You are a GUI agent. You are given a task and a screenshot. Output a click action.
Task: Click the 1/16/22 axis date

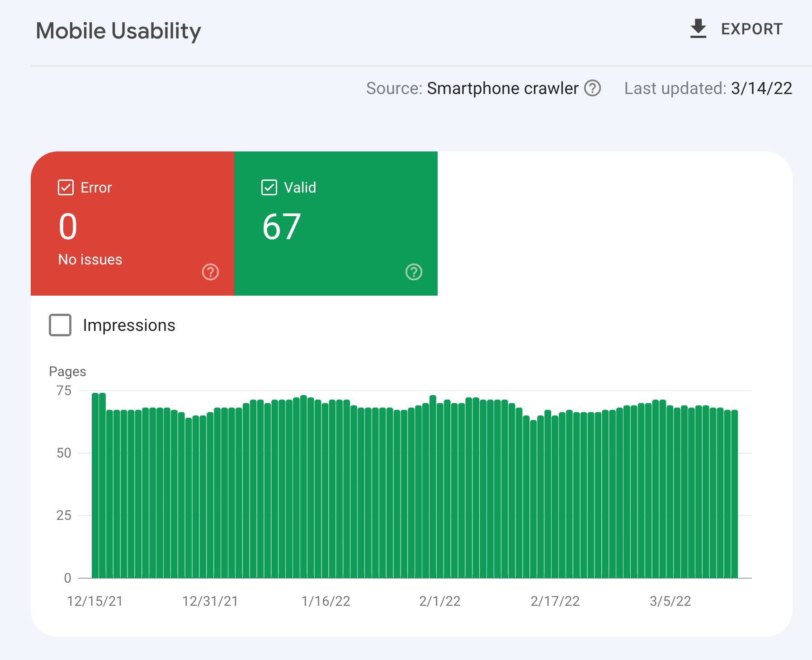tap(326, 601)
